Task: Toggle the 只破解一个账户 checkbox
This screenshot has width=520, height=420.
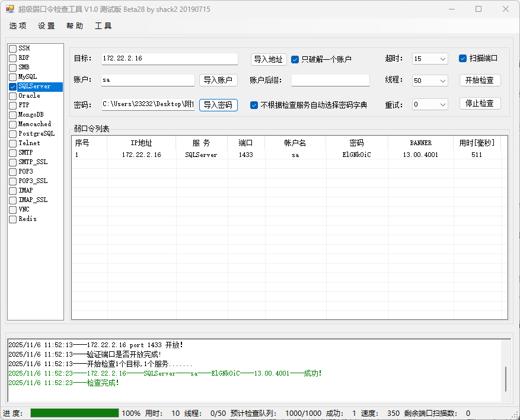Action: 295,59
